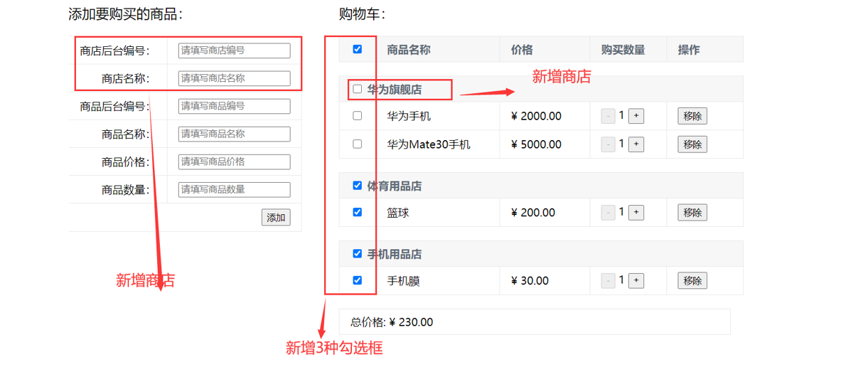Check the 华为Mate30手机 item checkbox
868x365 pixels.
[x=358, y=144]
